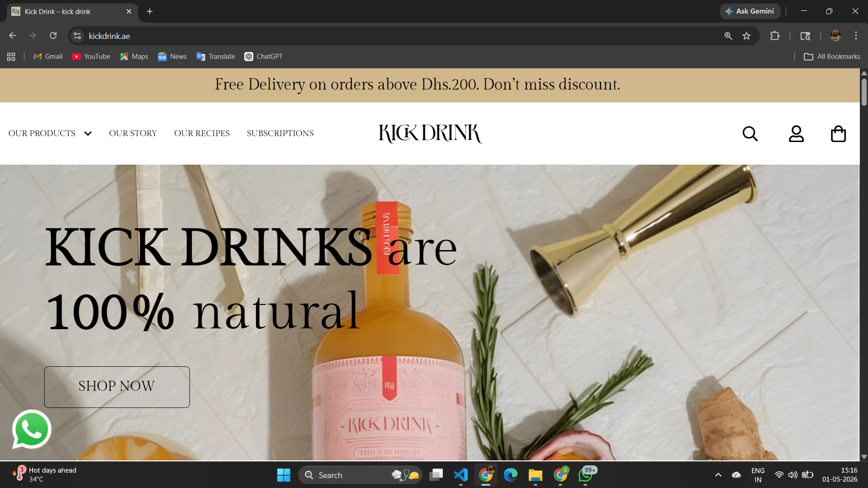Bookmark this page with star icon
868x488 pixels.
746,36
